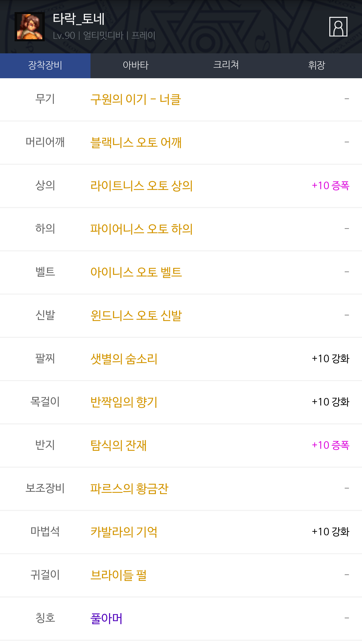Select the 휘장 tab
Viewport: 362px width, 644px height.
click(x=316, y=65)
